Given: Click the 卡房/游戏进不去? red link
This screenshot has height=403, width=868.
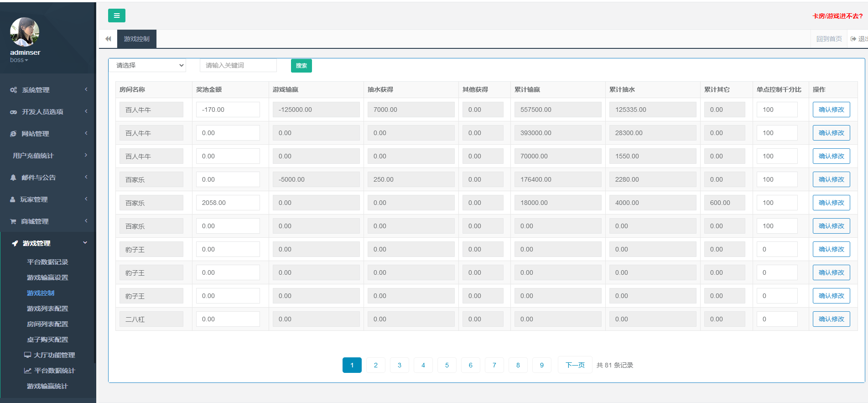Looking at the screenshot, I should (837, 16).
